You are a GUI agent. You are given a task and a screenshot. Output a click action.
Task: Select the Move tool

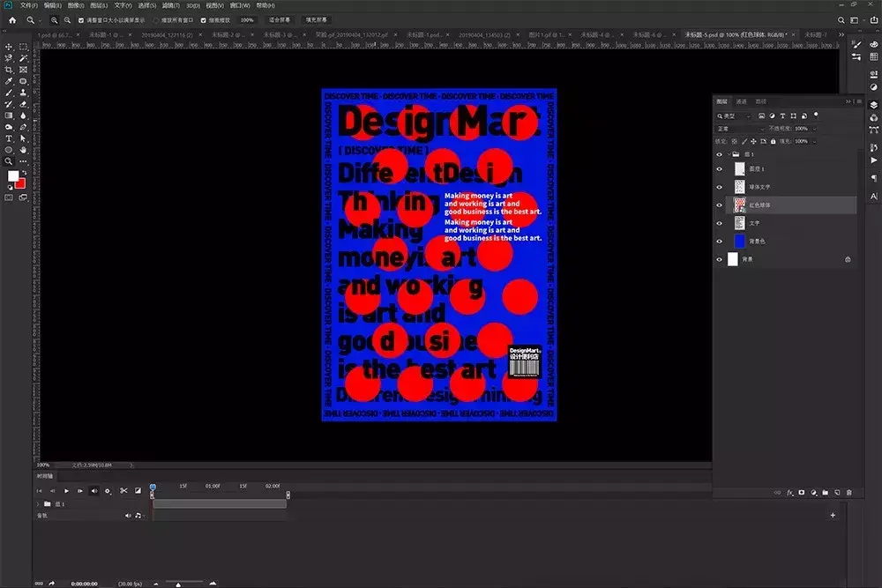point(9,47)
